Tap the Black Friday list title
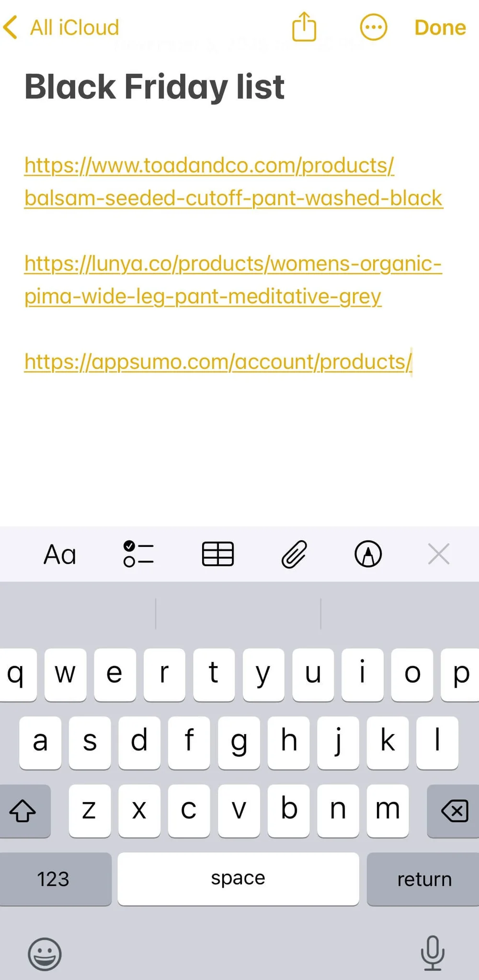 [155, 87]
